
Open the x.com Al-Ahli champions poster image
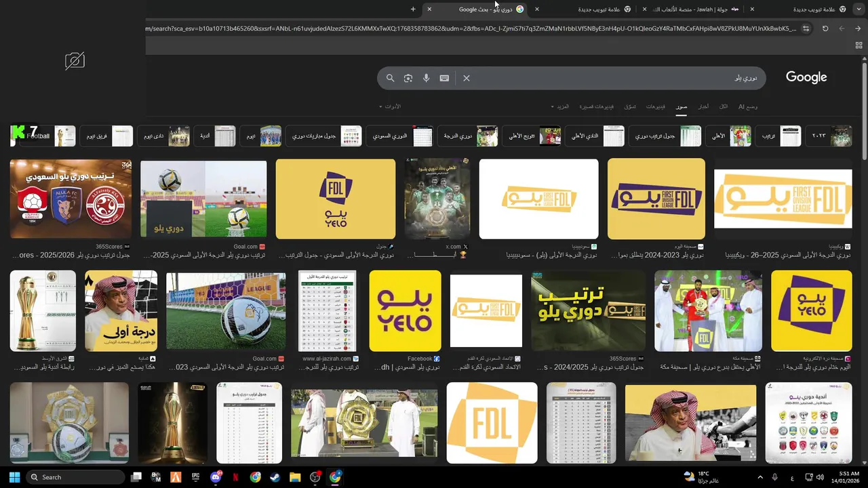[x=437, y=199]
